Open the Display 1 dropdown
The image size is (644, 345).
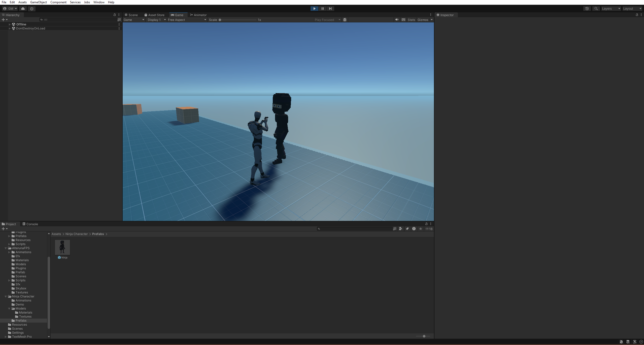157,20
